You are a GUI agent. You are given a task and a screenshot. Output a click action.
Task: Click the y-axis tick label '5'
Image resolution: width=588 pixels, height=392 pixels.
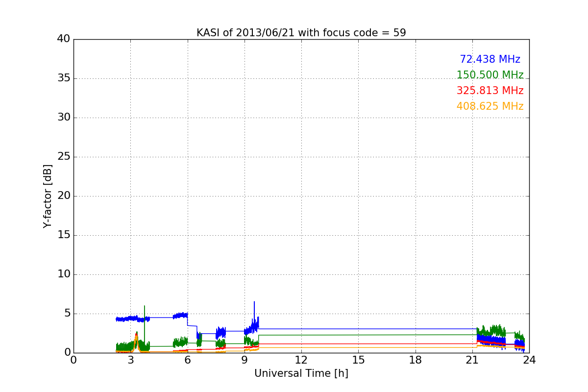click(67, 314)
